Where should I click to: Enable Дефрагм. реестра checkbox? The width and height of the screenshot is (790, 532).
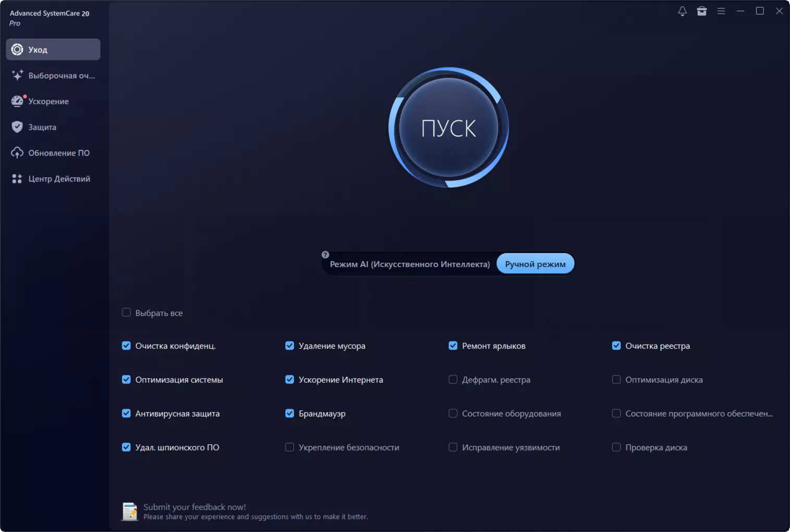(x=453, y=380)
